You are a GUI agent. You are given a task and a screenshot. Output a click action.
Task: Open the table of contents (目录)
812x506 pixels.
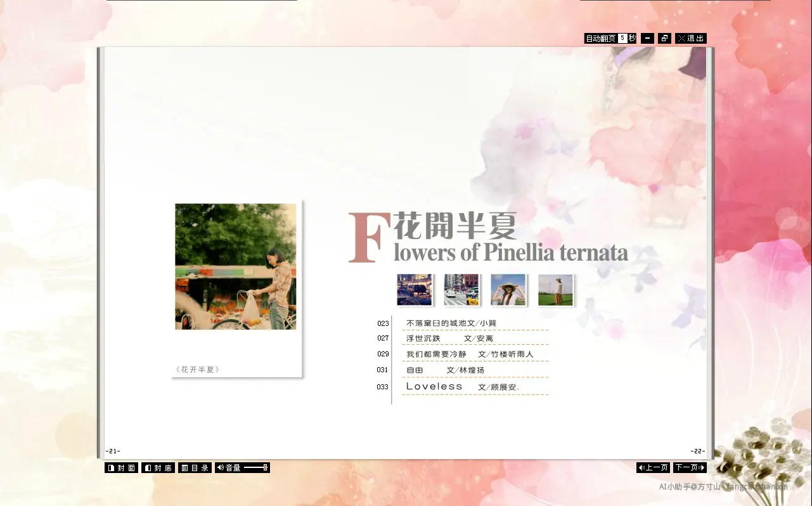pyautogui.click(x=195, y=468)
